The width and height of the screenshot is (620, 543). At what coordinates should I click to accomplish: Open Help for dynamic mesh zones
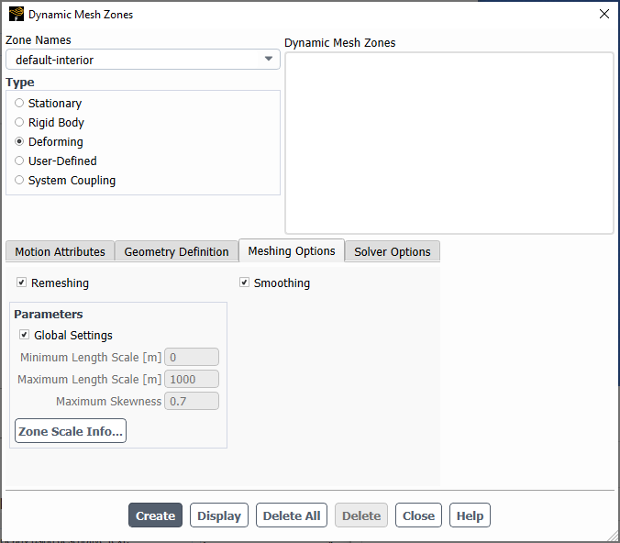470,515
